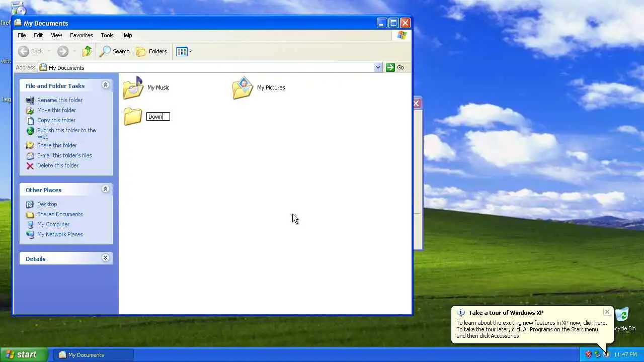Click the My Computer icon in sidebar
The width and height of the screenshot is (644, 362).
click(30, 224)
